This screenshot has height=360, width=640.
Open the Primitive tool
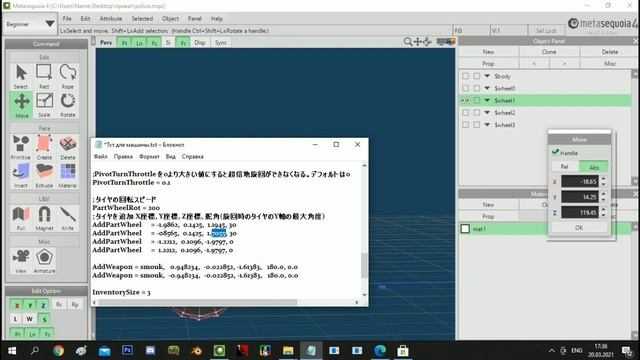click(x=20, y=147)
